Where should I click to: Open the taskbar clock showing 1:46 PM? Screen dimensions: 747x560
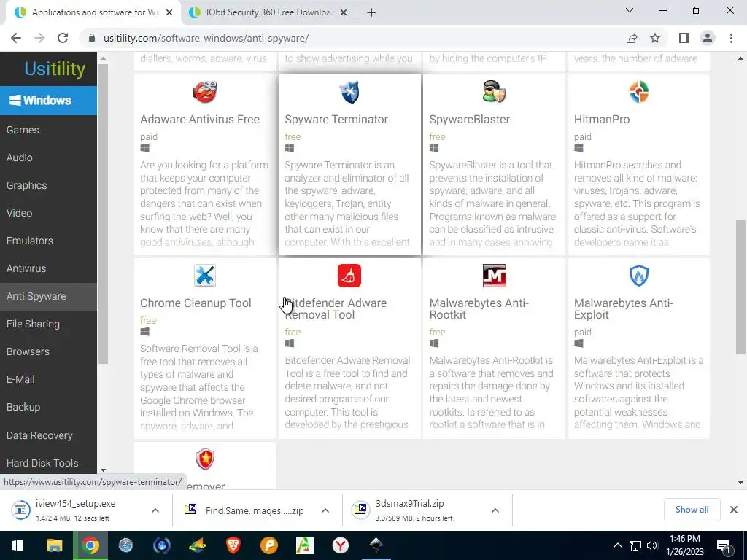pyautogui.click(x=684, y=545)
